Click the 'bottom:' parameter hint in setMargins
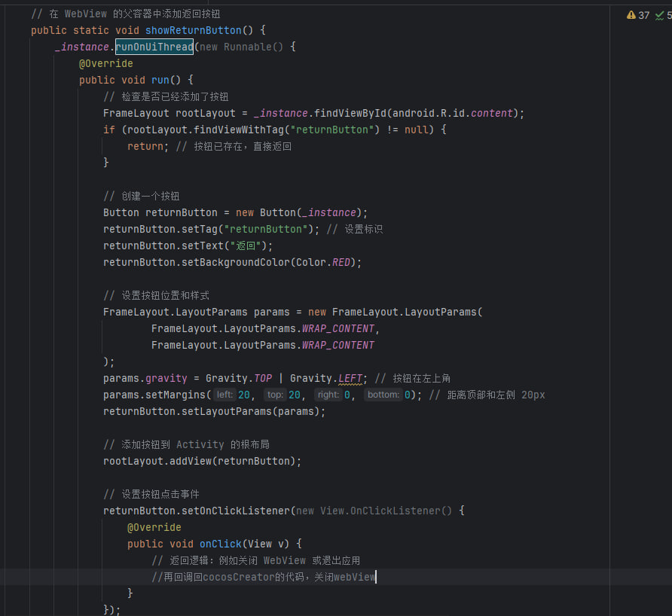This screenshot has width=672, height=616. (x=383, y=395)
